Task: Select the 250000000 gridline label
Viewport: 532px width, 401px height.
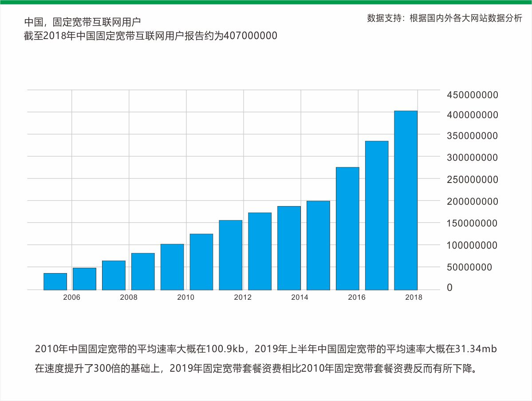Action: [x=472, y=180]
